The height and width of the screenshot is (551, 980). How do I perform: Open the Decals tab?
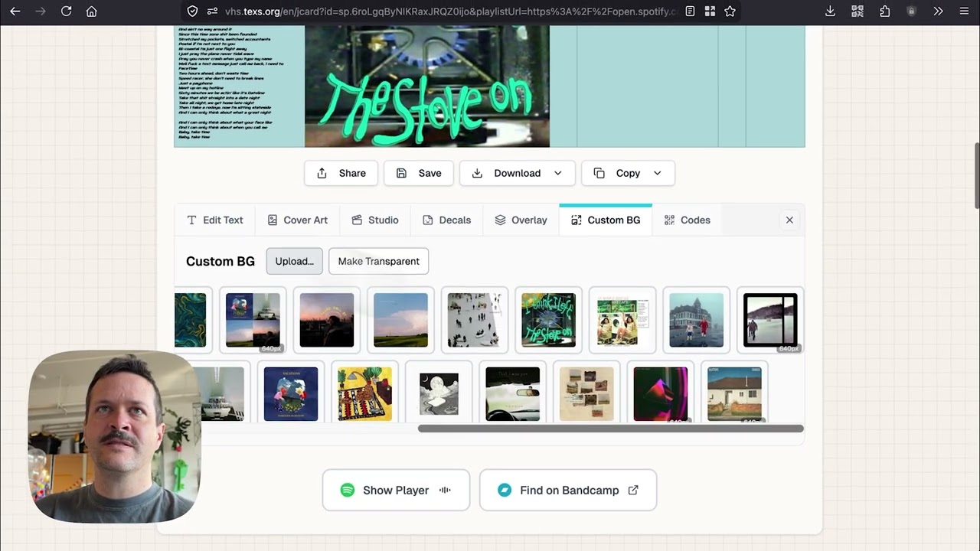(x=447, y=220)
